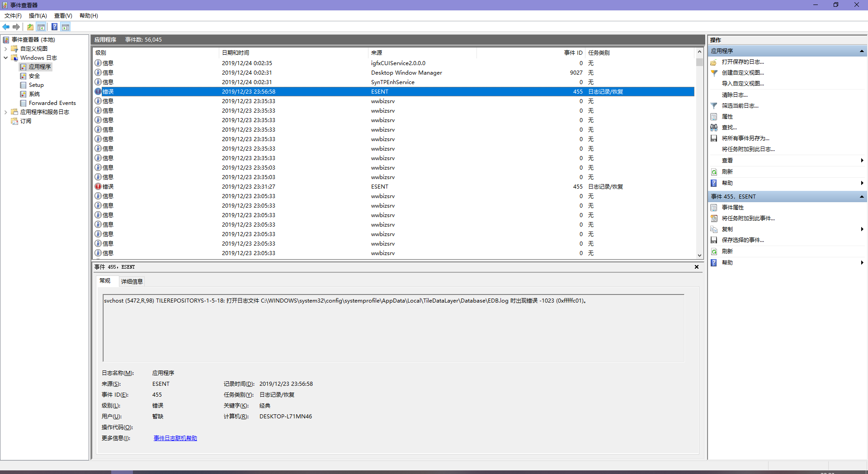
Task: Collapse the 应用程序 actions section header
Action: click(862, 51)
